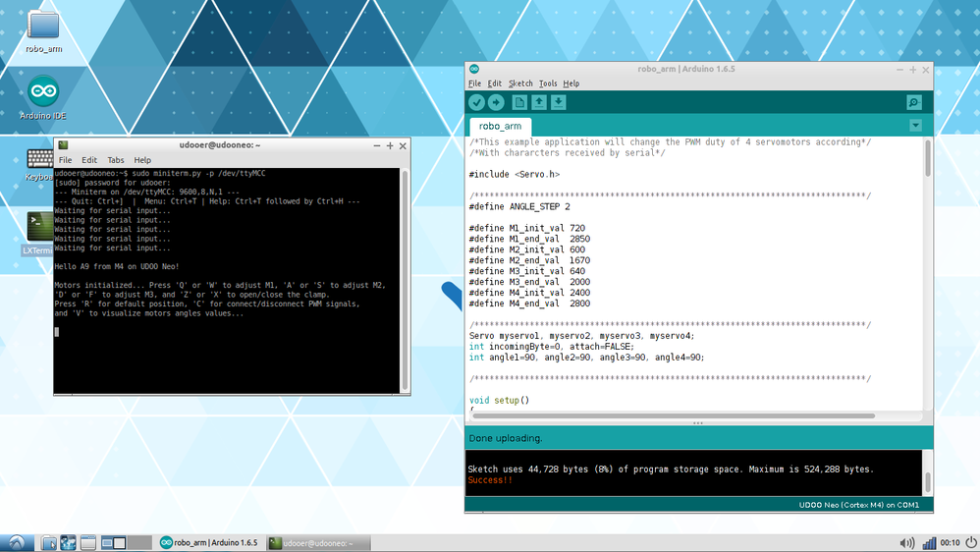Click the terminal window vertical scrollbar
The width and height of the screenshot is (980, 552).
point(405,280)
